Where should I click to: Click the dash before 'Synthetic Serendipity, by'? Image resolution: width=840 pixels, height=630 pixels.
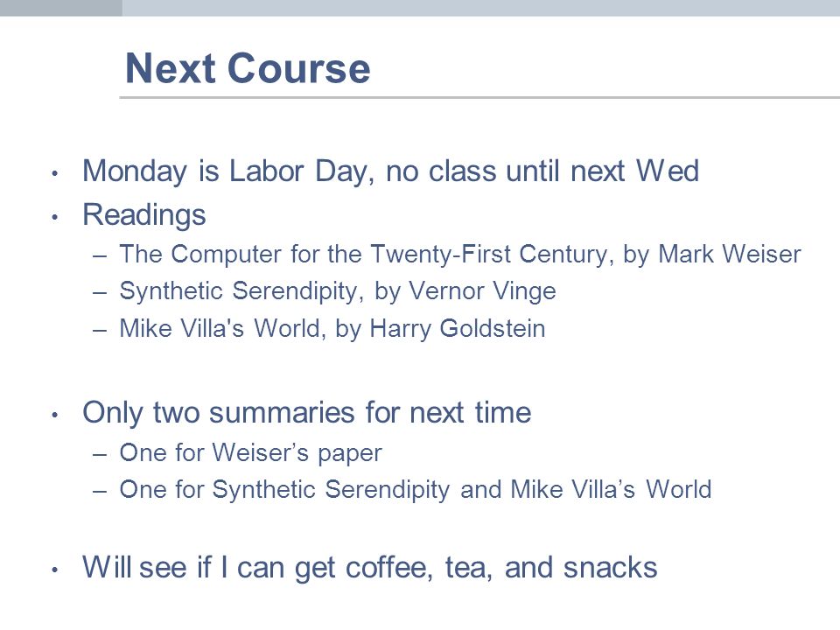tap(100, 293)
